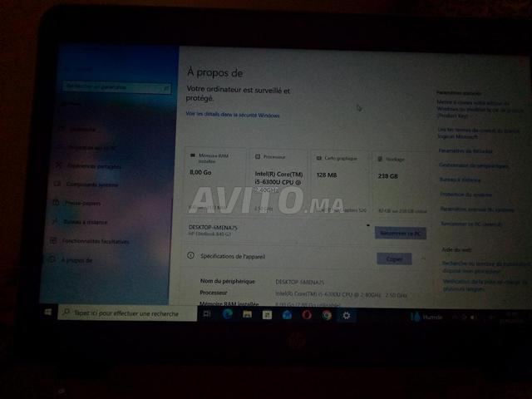Click the Processeur chip icon
The height and width of the screenshot is (399, 532).
click(x=258, y=156)
